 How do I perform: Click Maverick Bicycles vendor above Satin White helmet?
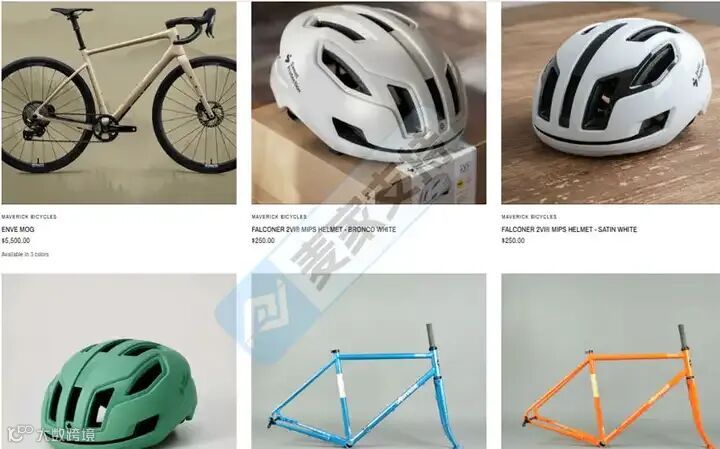tap(529, 217)
